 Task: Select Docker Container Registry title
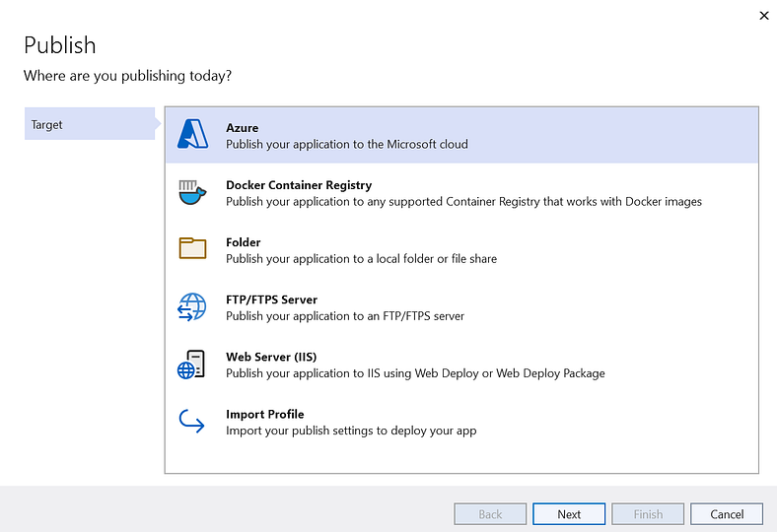(299, 185)
